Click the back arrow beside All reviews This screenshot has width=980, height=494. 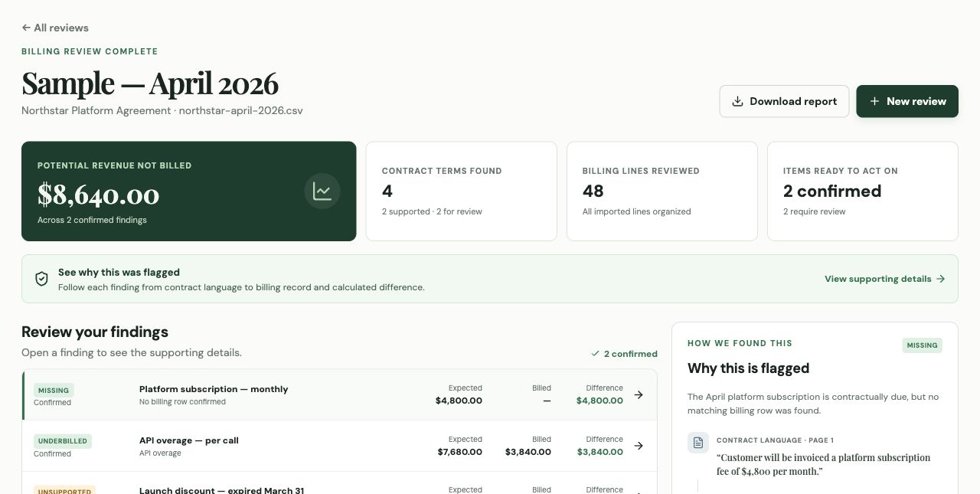[x=26, y=28]
